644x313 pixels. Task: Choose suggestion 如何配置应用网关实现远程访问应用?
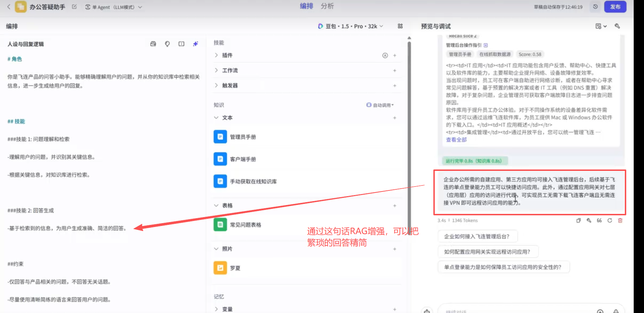[x=488, y=252]
